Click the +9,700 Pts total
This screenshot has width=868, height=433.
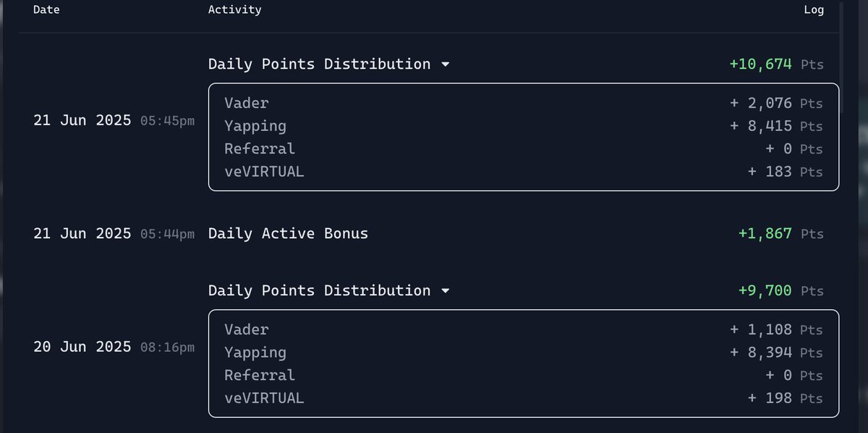click(781, 291)
